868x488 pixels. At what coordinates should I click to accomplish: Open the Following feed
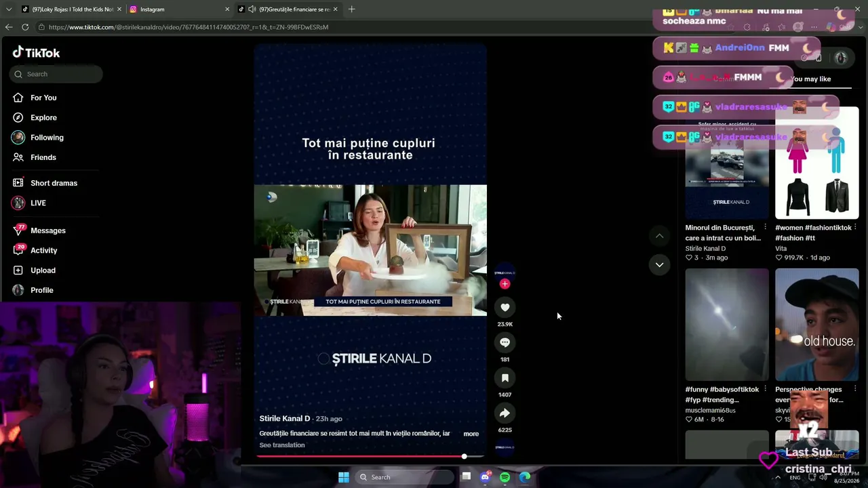coord(47,138)
